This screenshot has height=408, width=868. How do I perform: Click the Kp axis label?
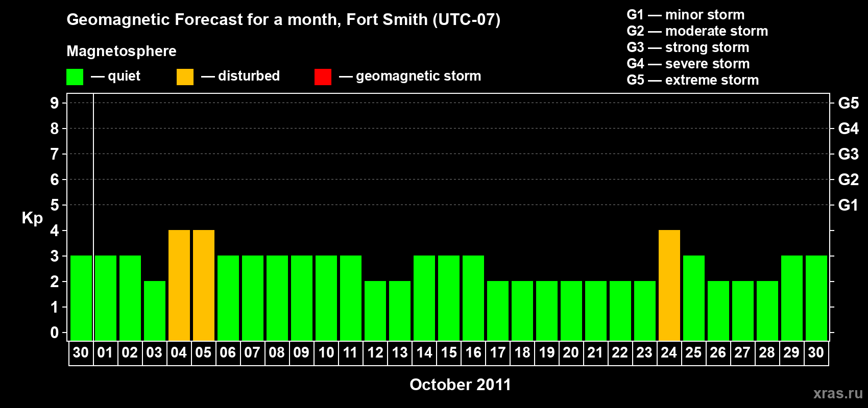[32, 218]
